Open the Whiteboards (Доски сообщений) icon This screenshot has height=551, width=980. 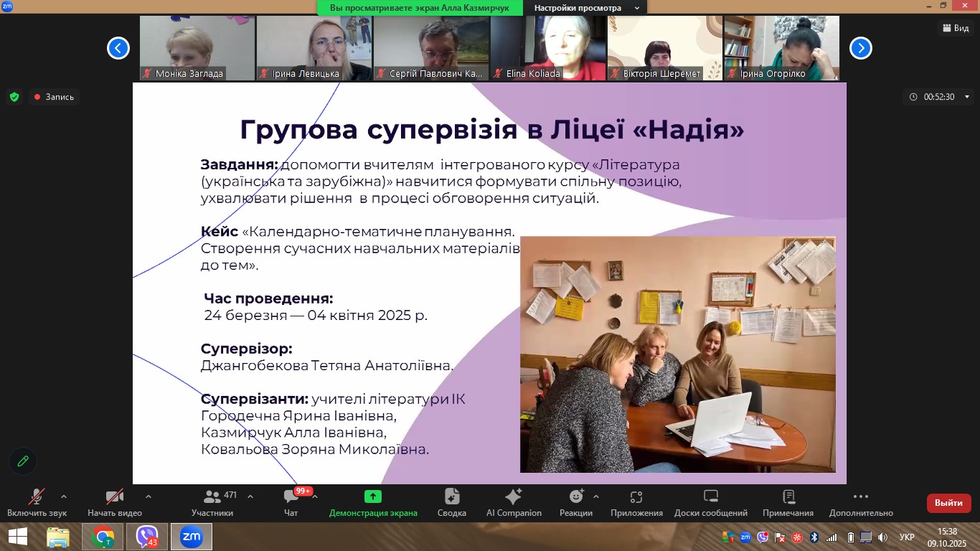pos(710,496)
